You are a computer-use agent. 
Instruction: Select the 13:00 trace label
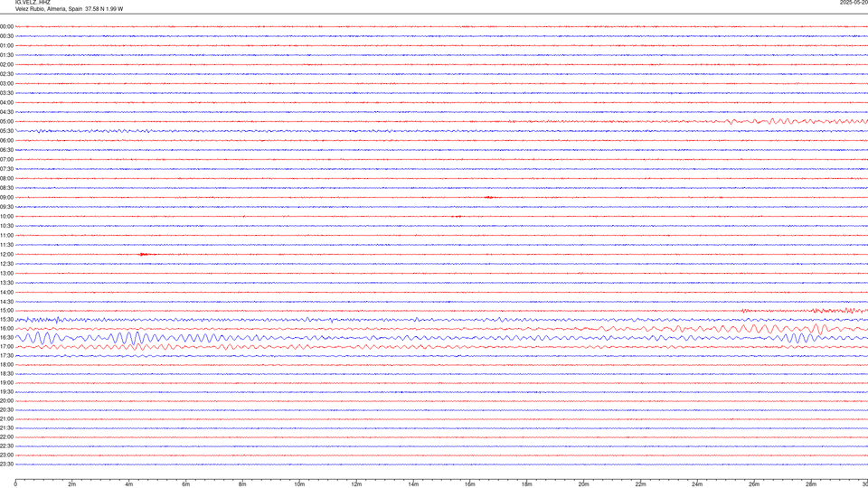click(x=6, y=273)
